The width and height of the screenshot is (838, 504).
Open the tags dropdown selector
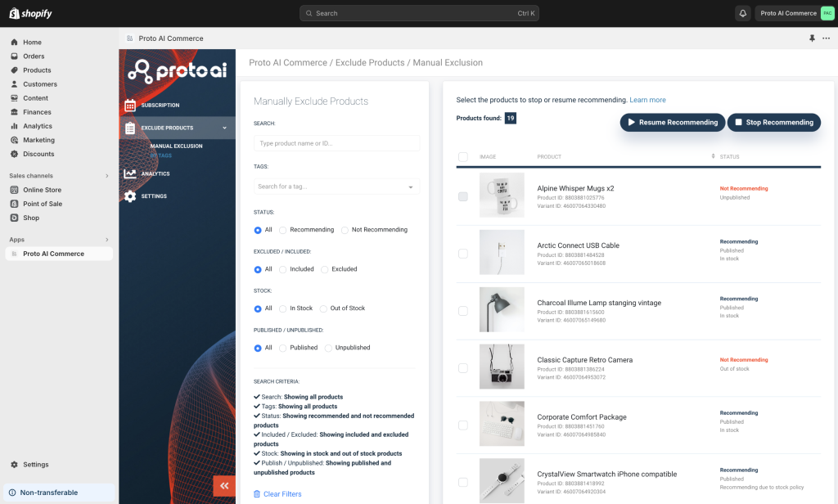point(336,186)
